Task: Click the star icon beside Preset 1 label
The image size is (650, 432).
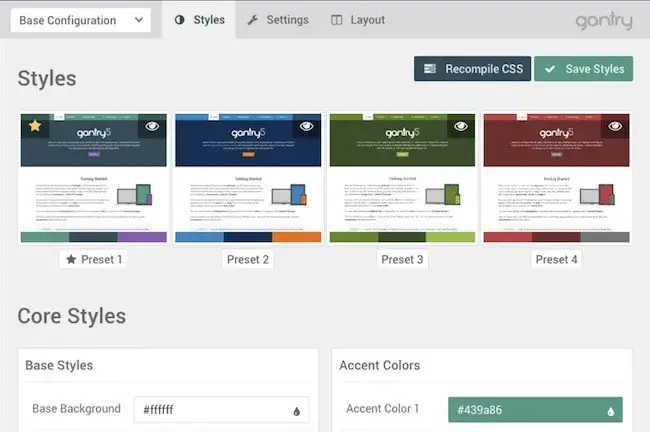Action: coord(71,260)
